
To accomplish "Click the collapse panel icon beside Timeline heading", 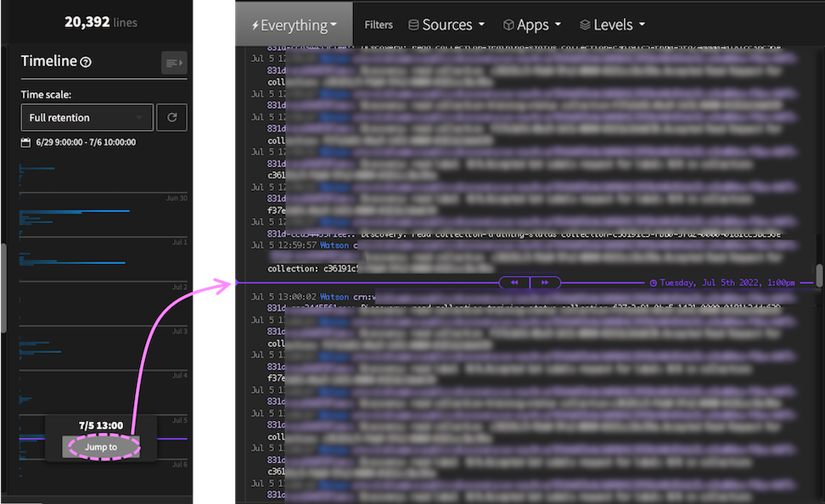I will click(x=174, y=63).
